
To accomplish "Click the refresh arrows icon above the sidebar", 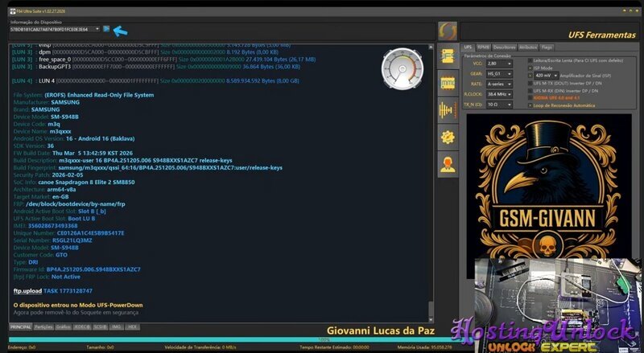I will 448,31.
